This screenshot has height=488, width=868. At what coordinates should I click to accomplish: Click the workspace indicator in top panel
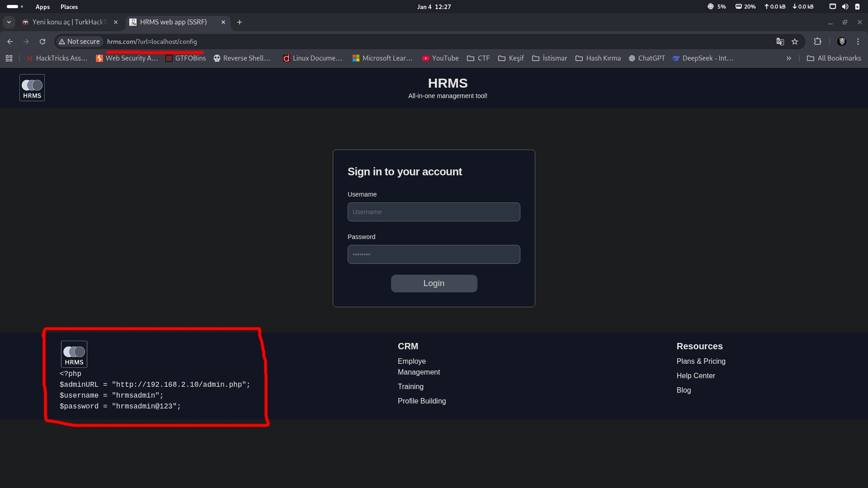15,7
